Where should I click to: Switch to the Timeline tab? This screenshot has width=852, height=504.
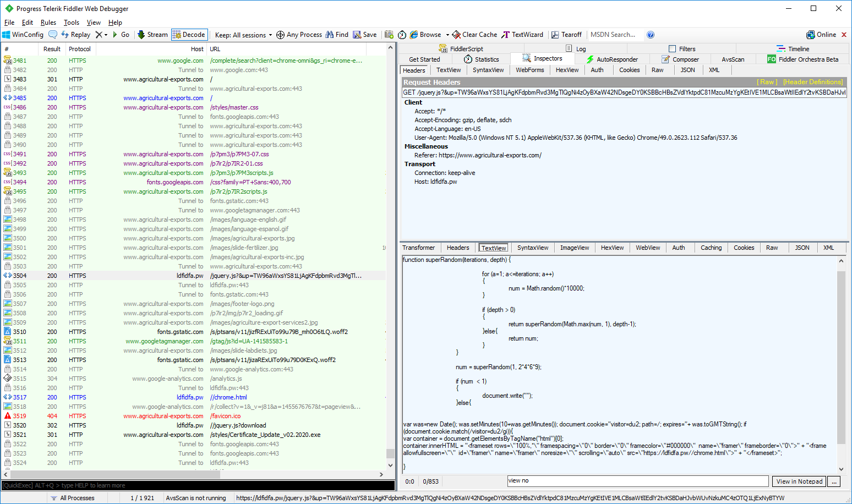pyautogui.click(x=793, y=48)
